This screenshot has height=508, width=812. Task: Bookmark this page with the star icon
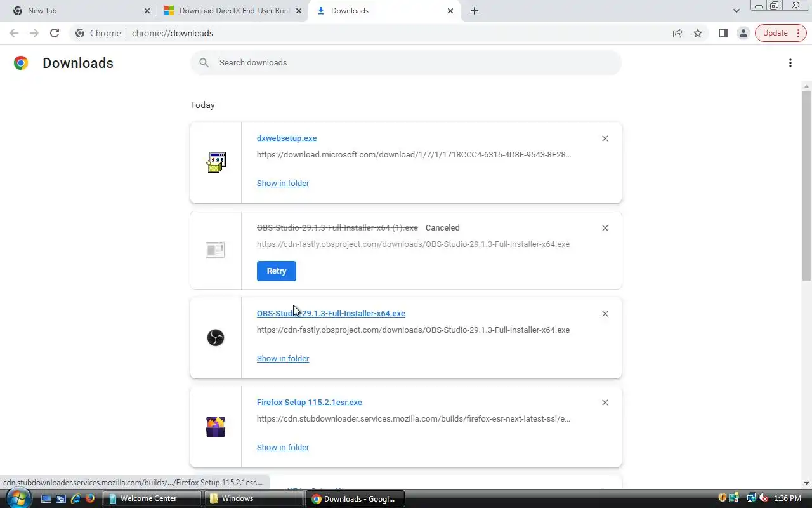click(698, 33)
